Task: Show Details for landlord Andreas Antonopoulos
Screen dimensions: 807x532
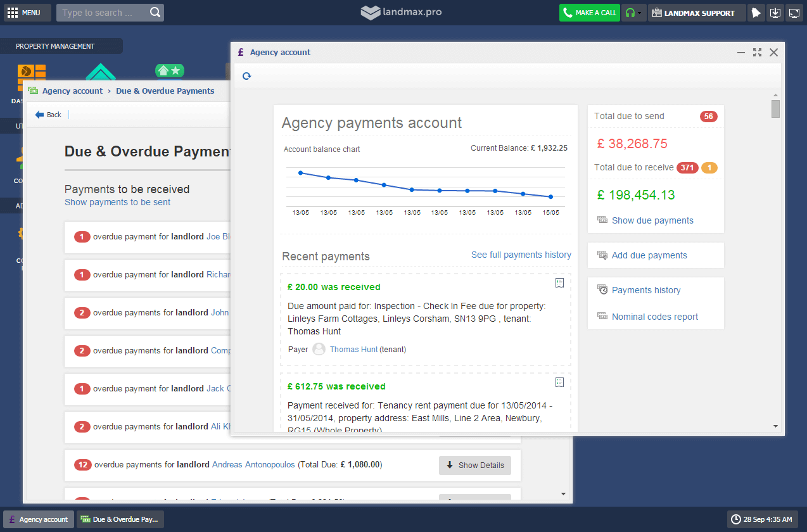Action: 475,465
